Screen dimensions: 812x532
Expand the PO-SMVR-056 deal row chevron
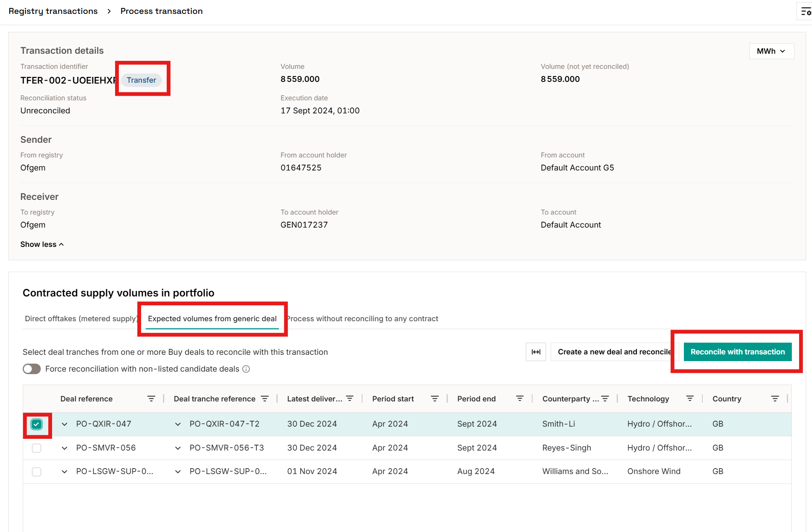point(64,448)
